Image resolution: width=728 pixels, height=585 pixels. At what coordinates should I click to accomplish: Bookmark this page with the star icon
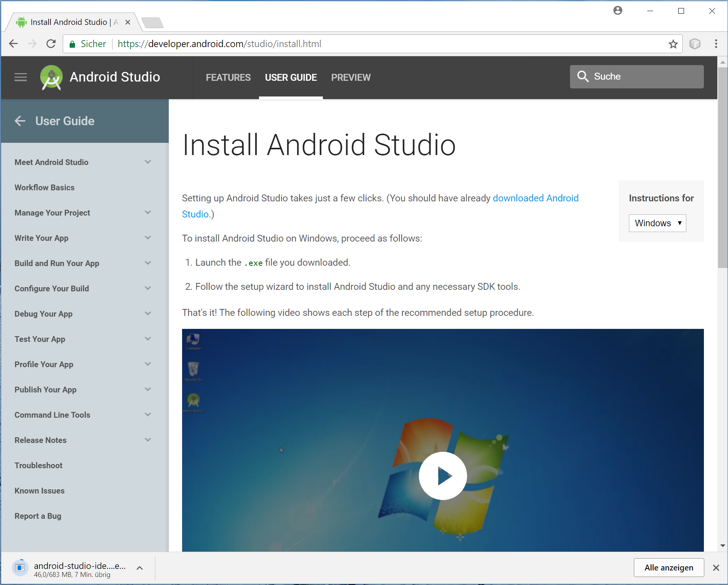pyautogui.click(x=673, y=44)
